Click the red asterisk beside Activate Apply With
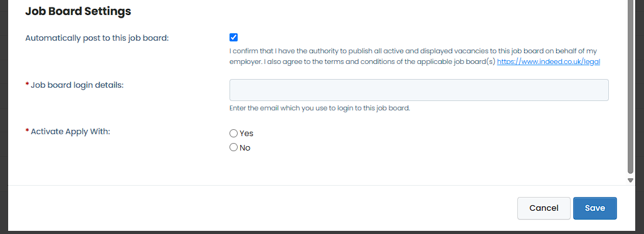 point(27,130)
